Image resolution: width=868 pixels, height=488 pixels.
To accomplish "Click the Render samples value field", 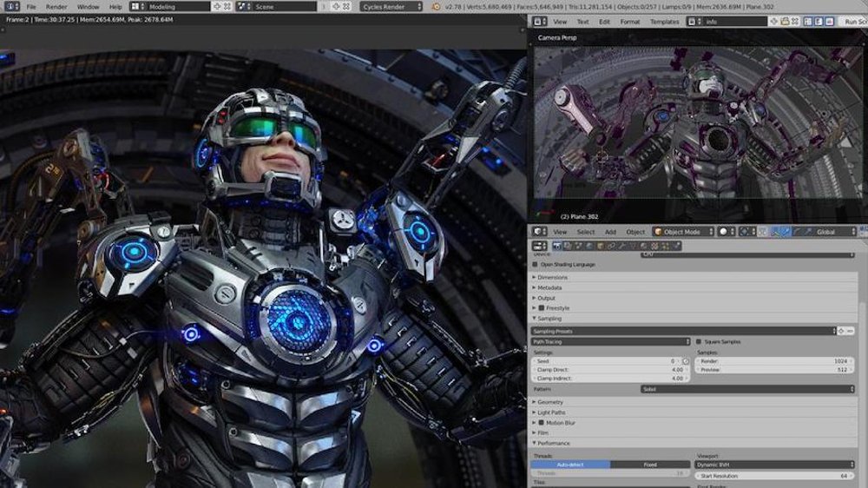I will pyautogui.click(x=775, y=360).
